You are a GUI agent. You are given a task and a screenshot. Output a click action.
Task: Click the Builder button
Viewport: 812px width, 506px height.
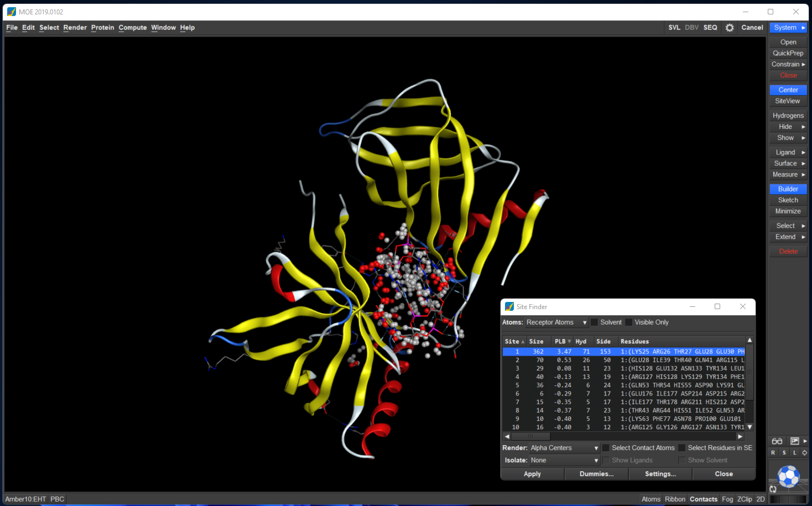788,189
